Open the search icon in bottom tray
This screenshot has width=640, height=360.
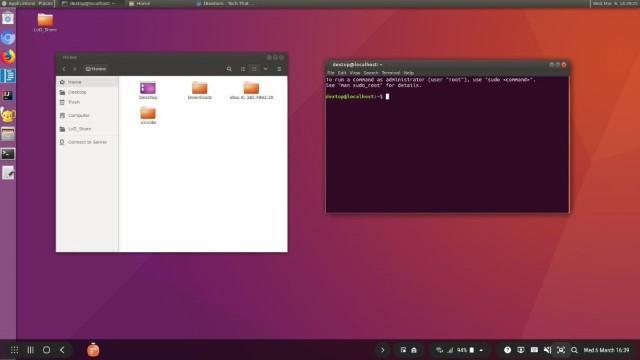pos(574,350)
